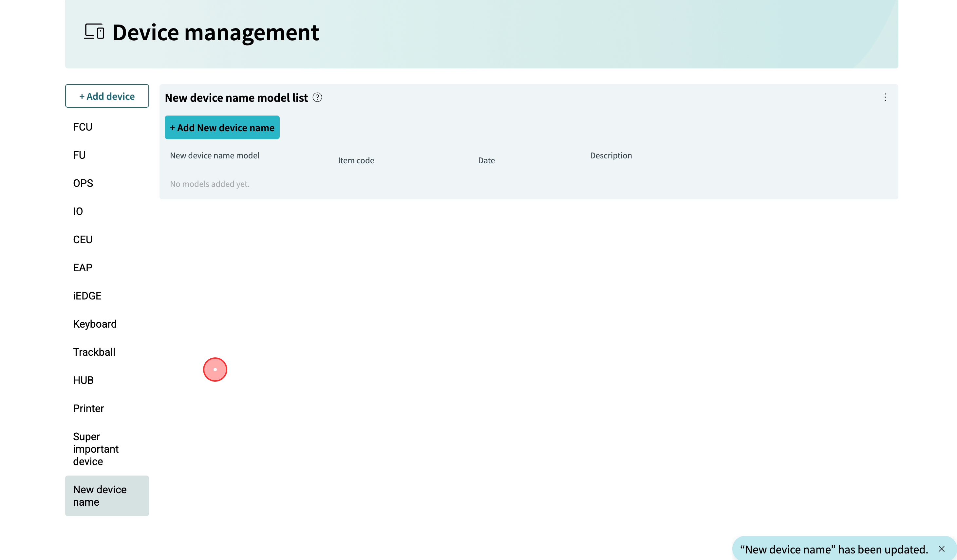Click the Device management header icon
Viewport: 957px width, 560px height.
pos(94,31)
